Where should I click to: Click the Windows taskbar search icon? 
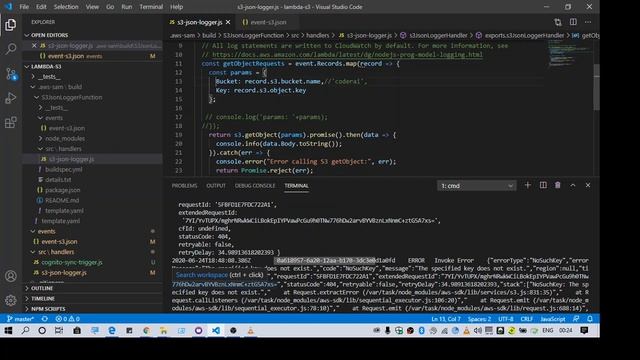pyautogui.click(x=25, y=331)
